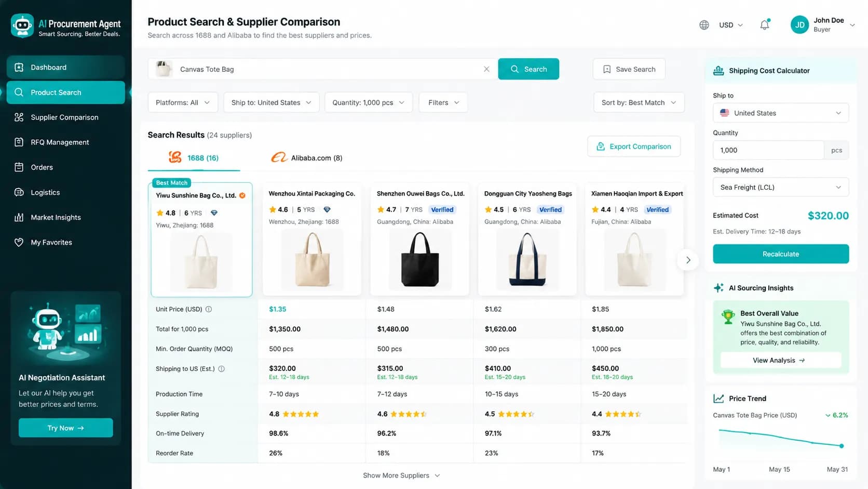Open Sort by: Best Match dropdown
Screen dimensions: 868x489
tap(639, 102)
